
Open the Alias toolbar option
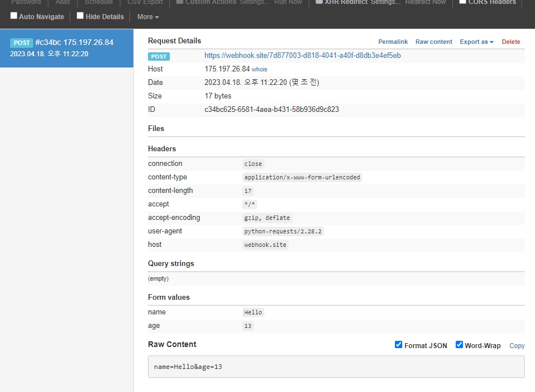tap(63, 2)
